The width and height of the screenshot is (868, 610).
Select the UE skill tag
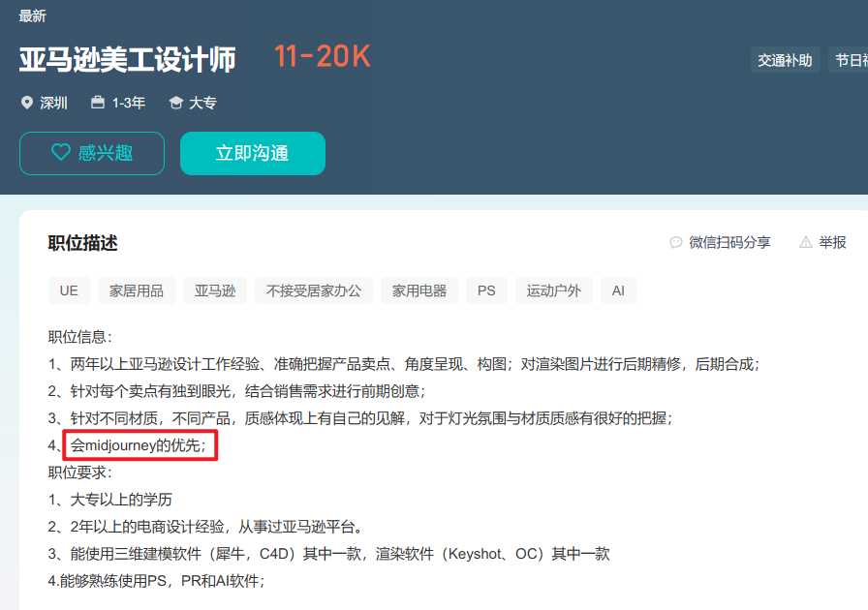(69, 290)
